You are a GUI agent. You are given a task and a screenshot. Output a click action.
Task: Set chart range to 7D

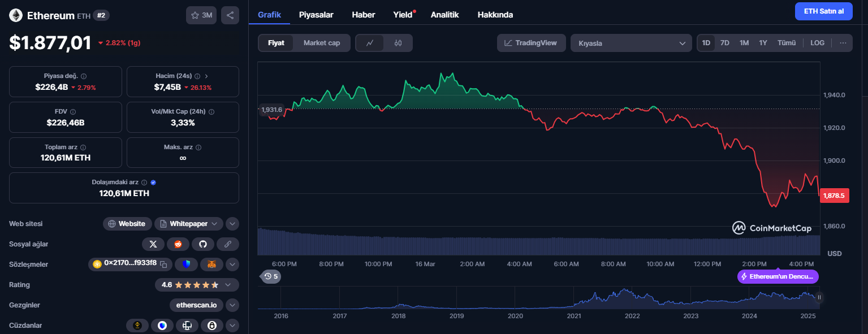point(724,43)
